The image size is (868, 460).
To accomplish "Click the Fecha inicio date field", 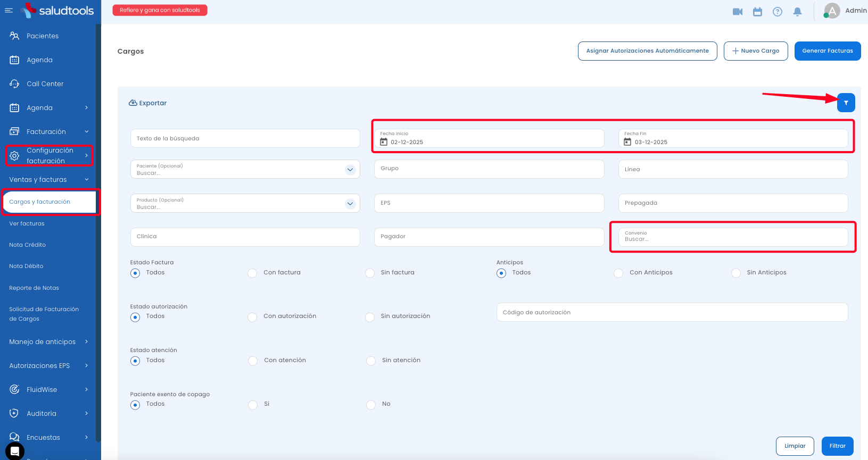I will [489, 139].
